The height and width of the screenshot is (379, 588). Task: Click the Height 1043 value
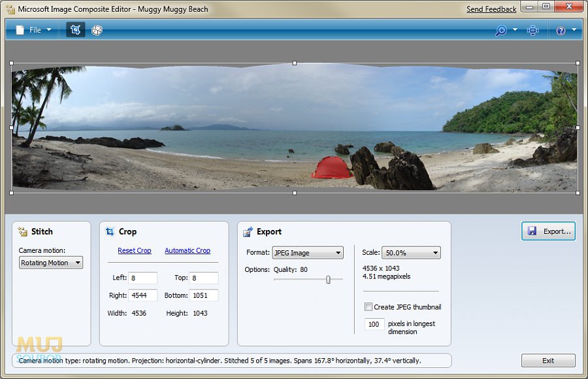click(x=200, y=313)
